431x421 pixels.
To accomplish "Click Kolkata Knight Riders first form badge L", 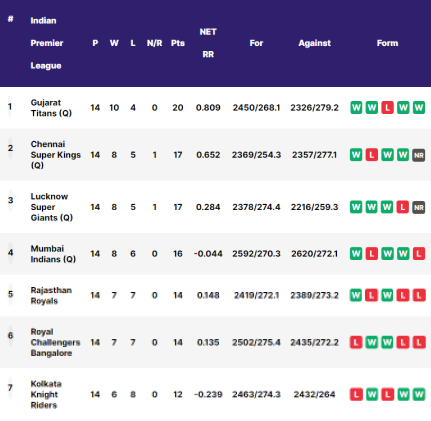I will click(x=356, y=395).
